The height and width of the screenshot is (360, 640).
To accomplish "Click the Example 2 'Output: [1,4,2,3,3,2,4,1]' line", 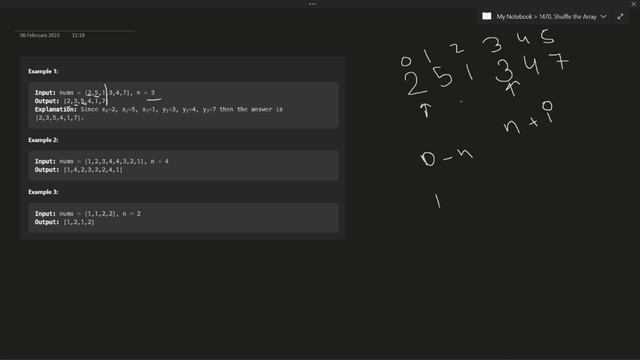I will (x=78, y=170).
